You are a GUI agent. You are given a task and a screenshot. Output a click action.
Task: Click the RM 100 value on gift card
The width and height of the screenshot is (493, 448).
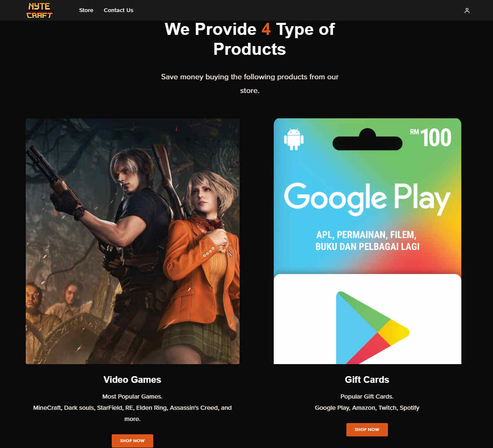[431, 138]
